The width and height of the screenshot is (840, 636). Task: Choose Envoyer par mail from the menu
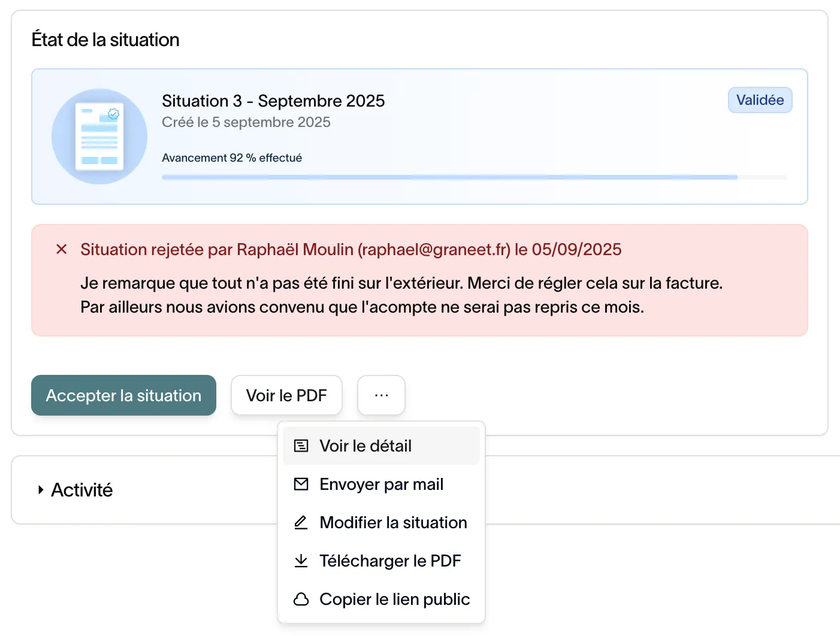point(381,484)
